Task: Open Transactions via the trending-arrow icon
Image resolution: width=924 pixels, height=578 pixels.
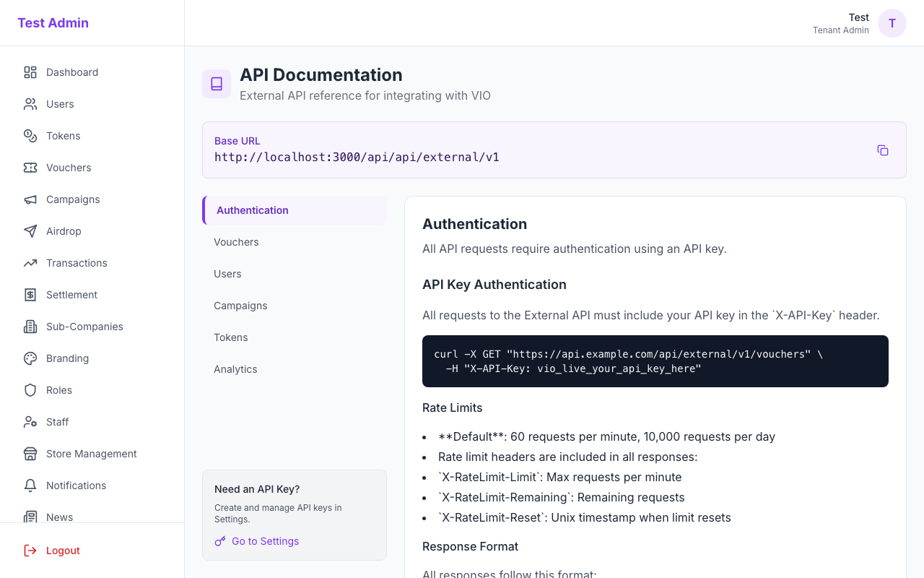Action: (30, 263)
